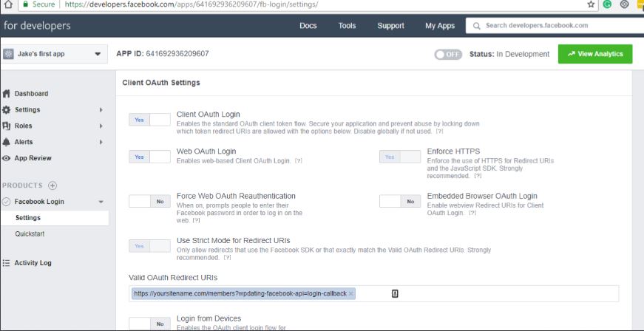Click the Facebook Login checkmark icon
The height and width of the screenshot is (331, 644).
(x=6, y=202)
